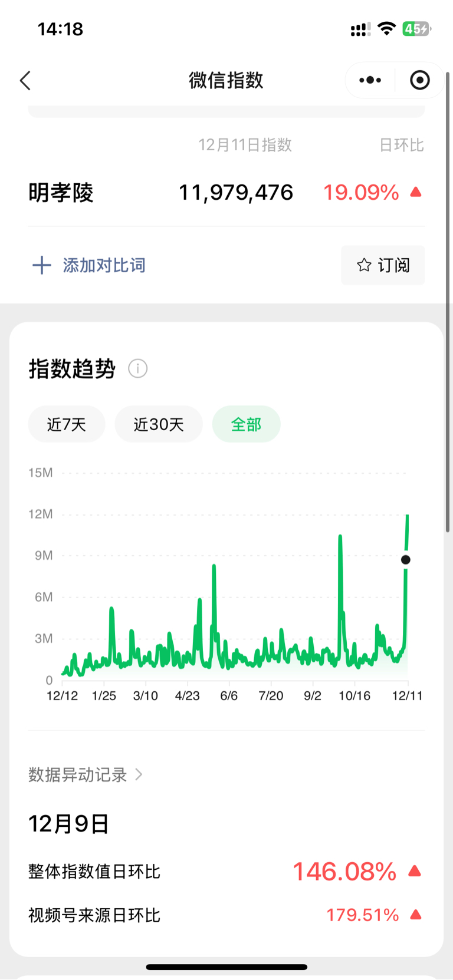Click the 146.08% value

point(344,871)
